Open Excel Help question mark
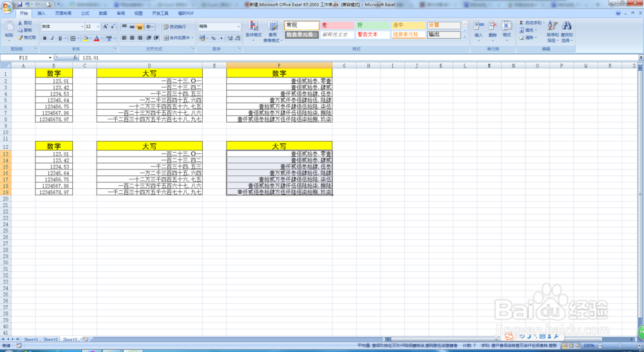 coord(618,13)
